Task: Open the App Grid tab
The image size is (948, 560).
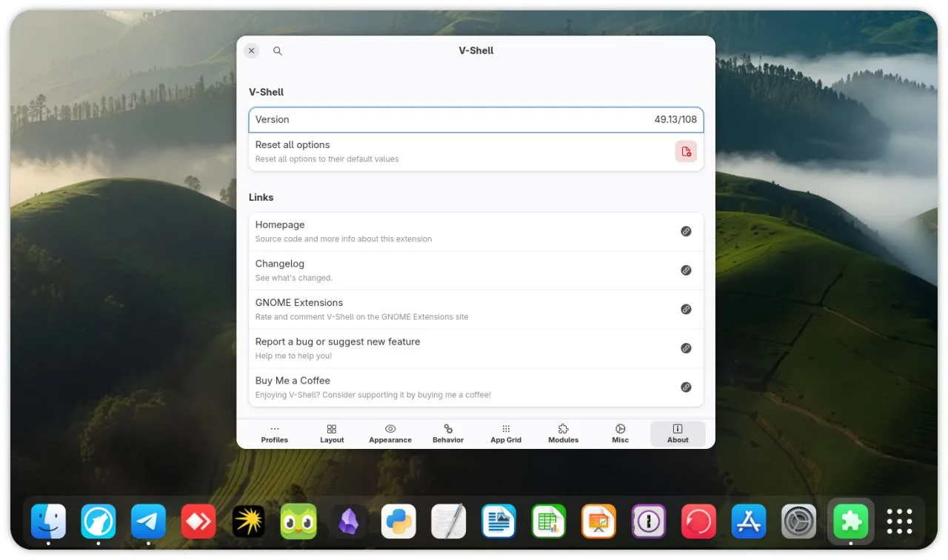Action: point(506,434)
